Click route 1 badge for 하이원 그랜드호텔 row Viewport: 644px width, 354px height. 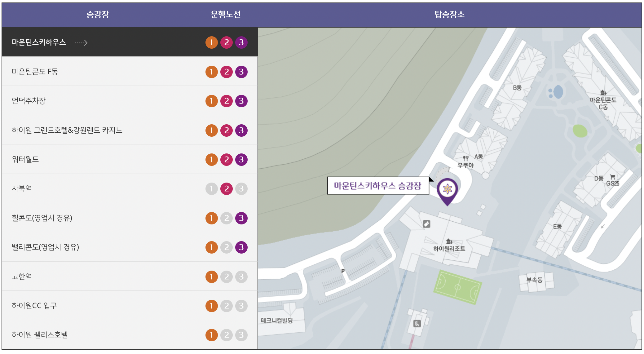(212, 131)
